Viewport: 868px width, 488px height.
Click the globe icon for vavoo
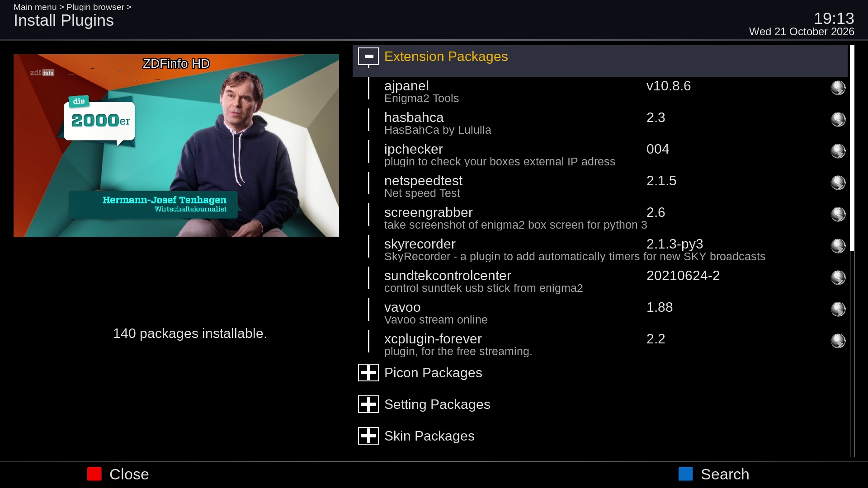(x=838, y=309)
